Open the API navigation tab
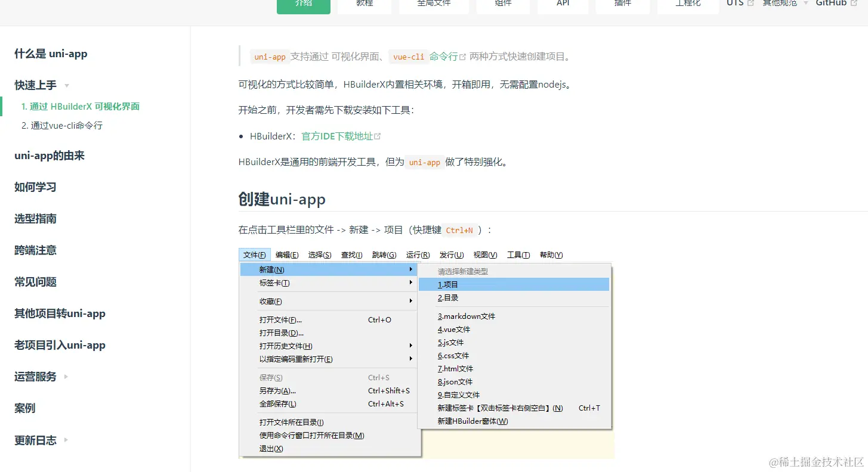 563,5
